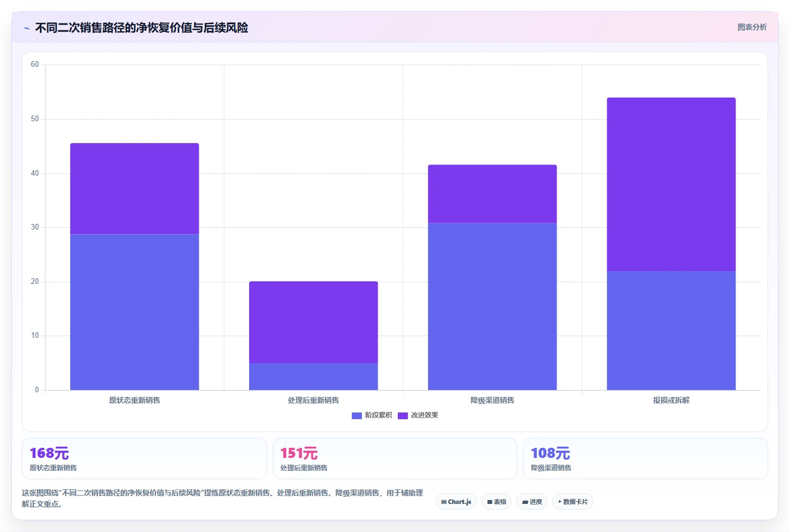The width and height of the screenshot is (790, 532).
Task: Click the x-axis label 处理后重新销售
Action: tap(314, 400)
